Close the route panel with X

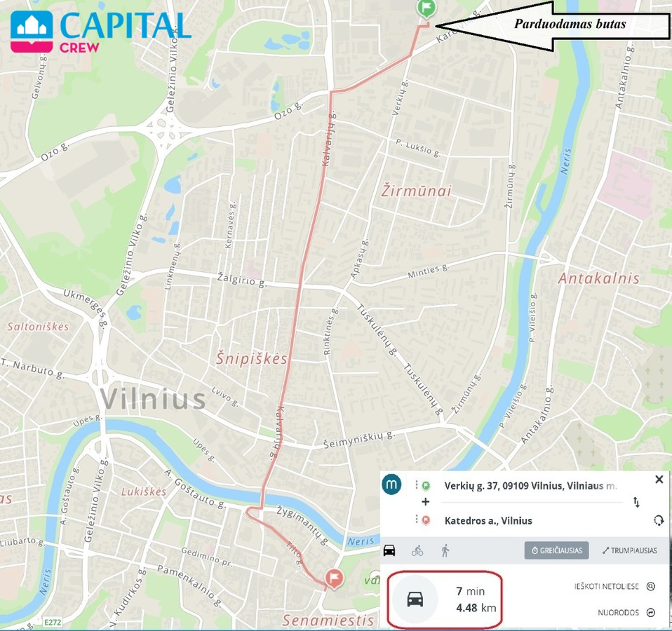[x=659, y=480]
